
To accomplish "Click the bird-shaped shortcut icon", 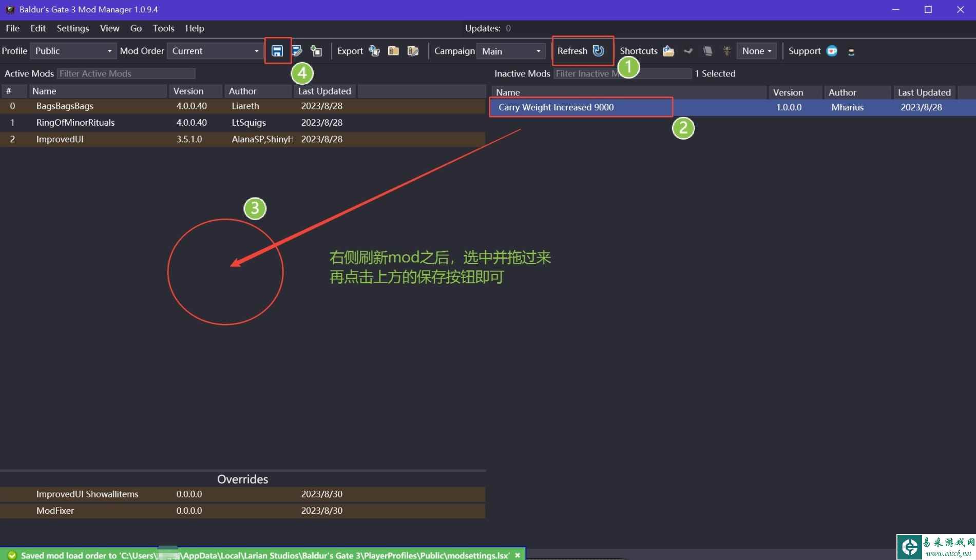I will pyautogui.click(x=688, y=51).
